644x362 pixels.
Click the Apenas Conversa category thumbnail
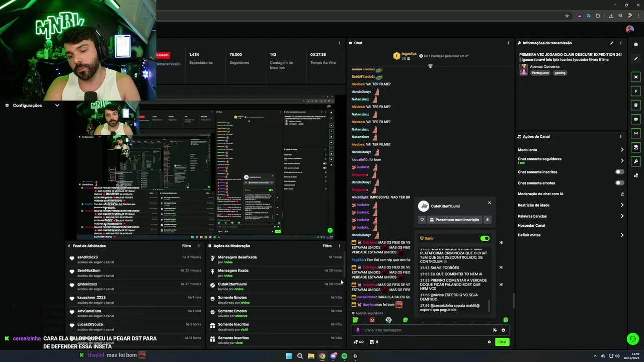point(523,70)
